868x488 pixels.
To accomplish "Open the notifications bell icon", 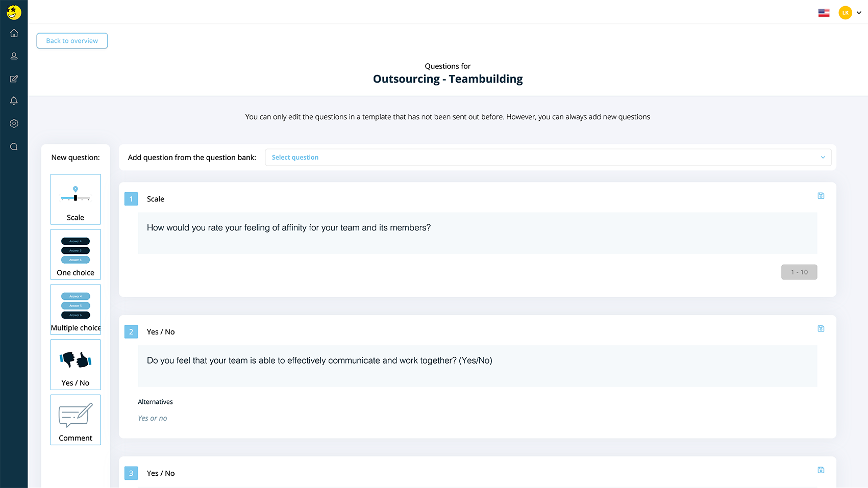I will tap(14, 101).
